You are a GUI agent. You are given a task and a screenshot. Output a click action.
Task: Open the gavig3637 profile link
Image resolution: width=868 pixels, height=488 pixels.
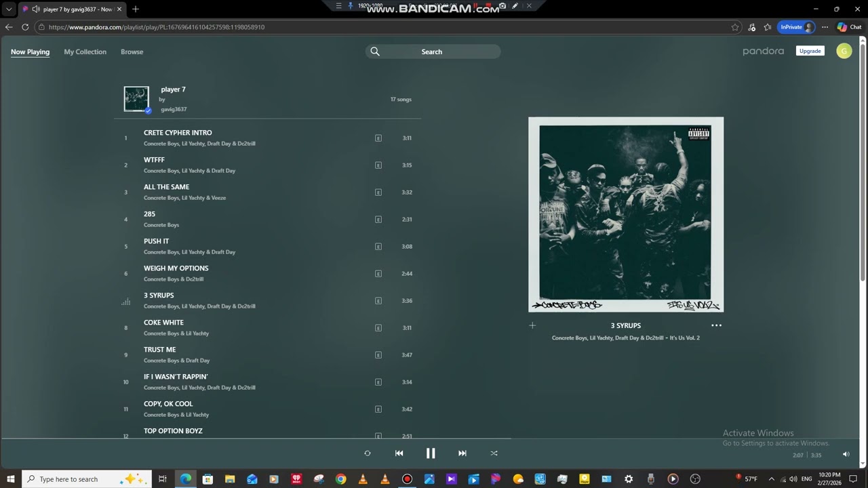[174, 109]
